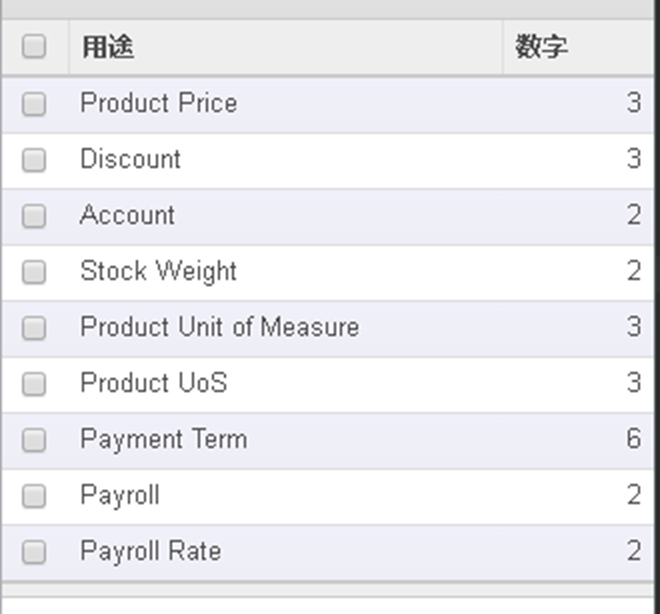Open the Discount record
Screen dimensions: 660x614
click(x=130, y=159)
